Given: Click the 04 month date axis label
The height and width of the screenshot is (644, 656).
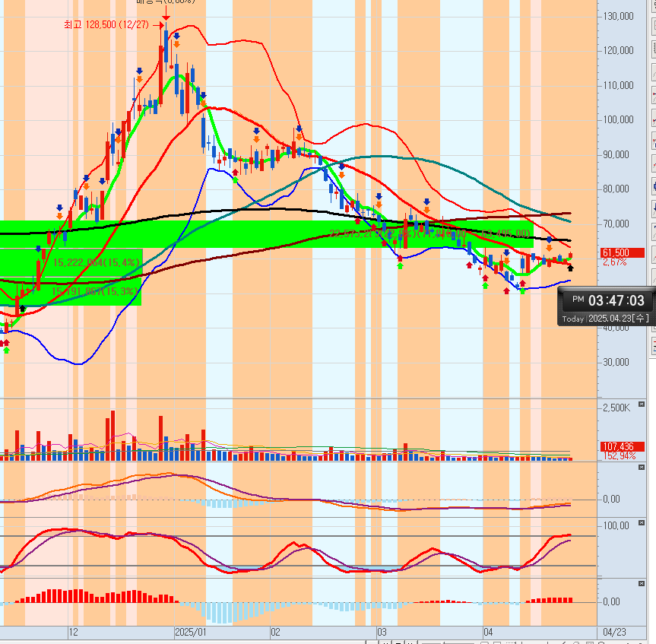Looking at the screenshot, I should [488, 632].
